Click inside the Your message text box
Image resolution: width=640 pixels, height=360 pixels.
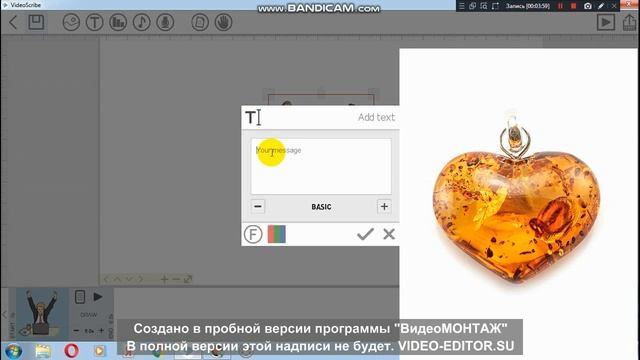click(321, 166)
